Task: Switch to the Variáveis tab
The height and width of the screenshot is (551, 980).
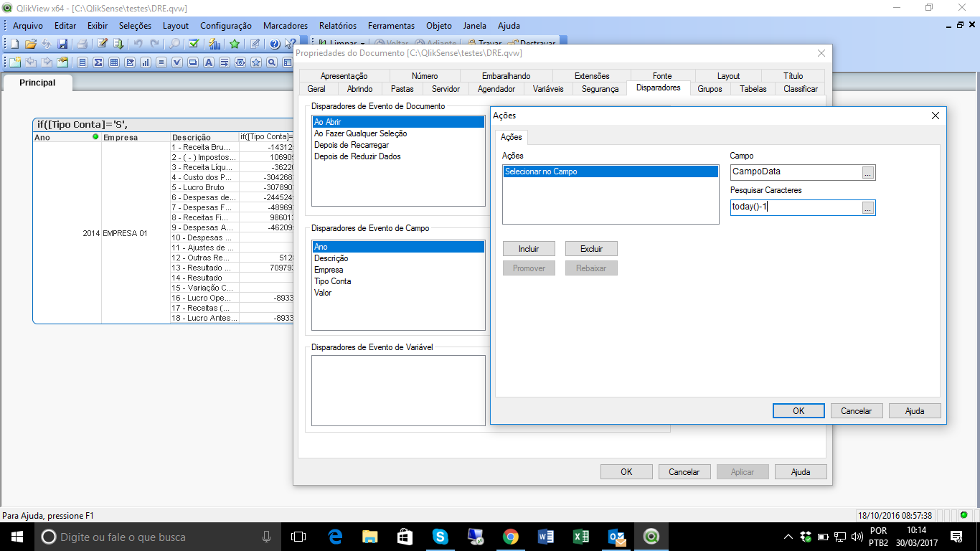Action: pos(548,89)
